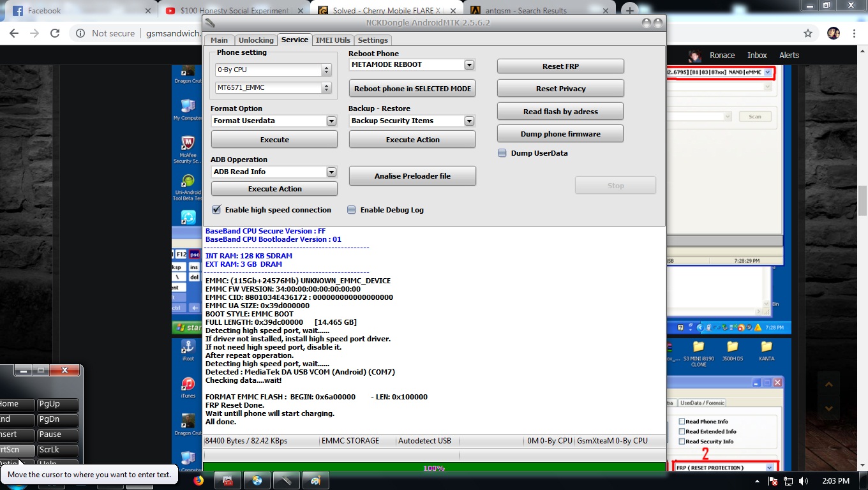Switch to the Main tab
868x490 pixels.
(x=219, y=40)
